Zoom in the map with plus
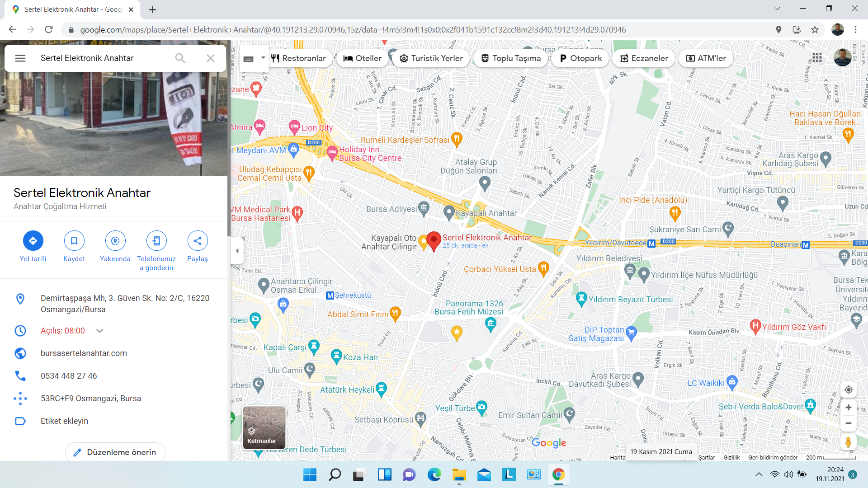 click(x=849, y=408)
